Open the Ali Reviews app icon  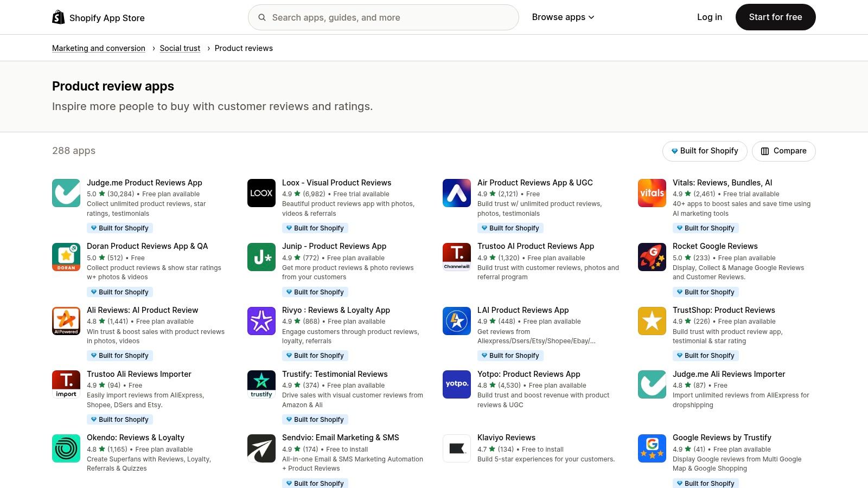66,321
